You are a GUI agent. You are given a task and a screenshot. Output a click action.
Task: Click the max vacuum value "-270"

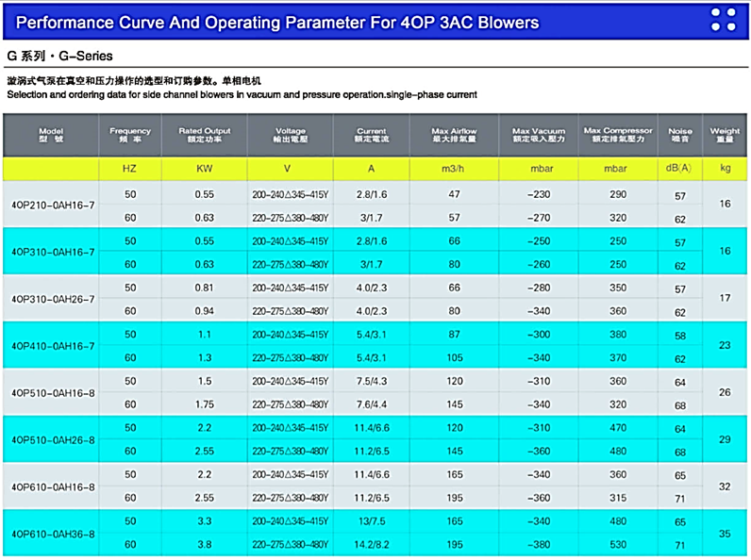click(539, 218)
